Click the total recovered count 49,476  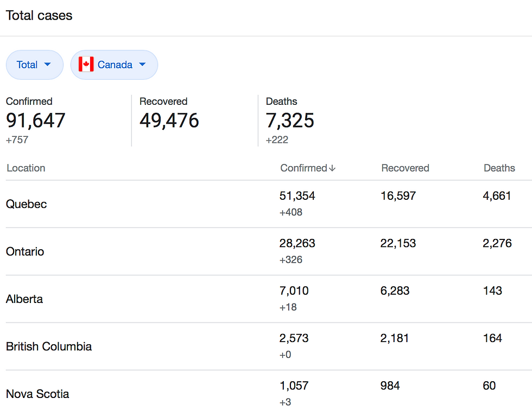click(x=169, y=121)
